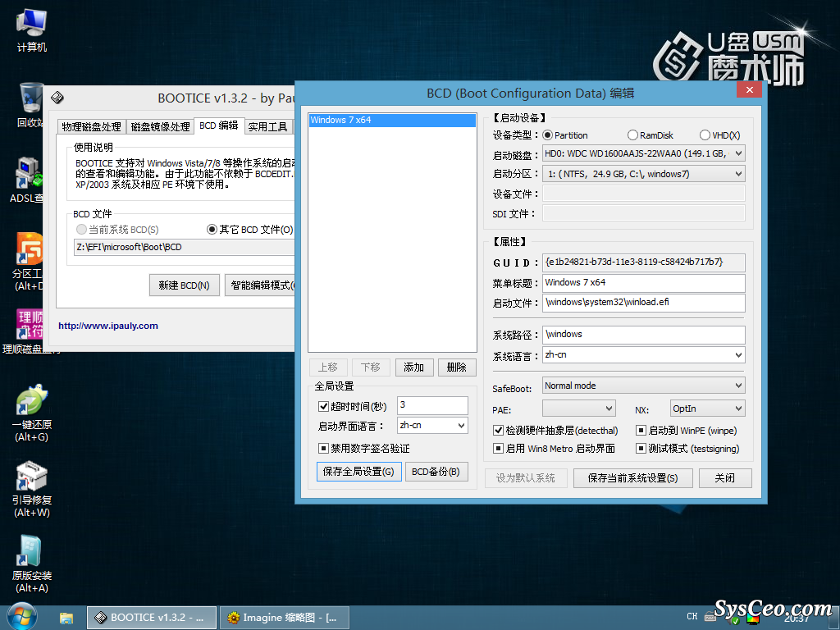Select Windows 7 x64 boot entry
Image resolution: width=840 pixels, height=630 pixels.
392,120
